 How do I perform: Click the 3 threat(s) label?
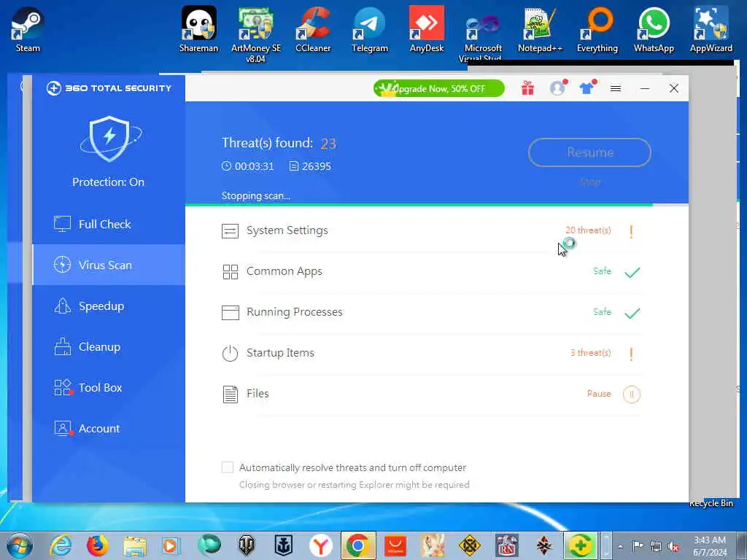[591, 353]
